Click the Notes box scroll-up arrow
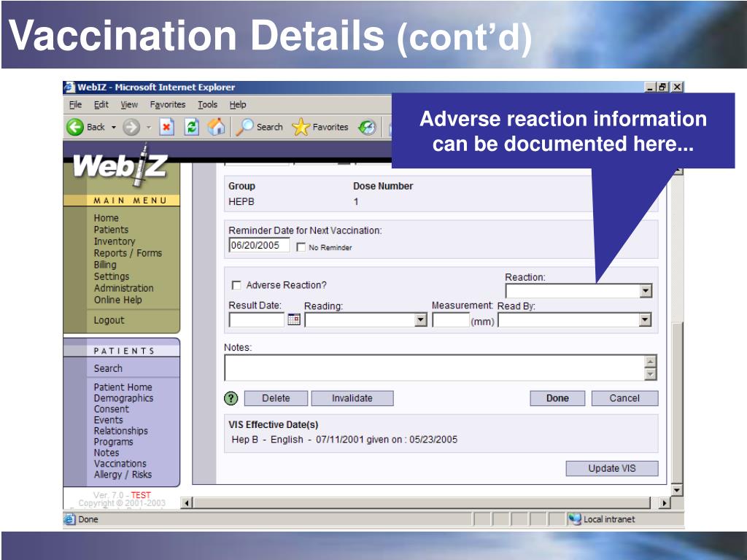This screenshot has height=560, width=747. coord(650,362)
